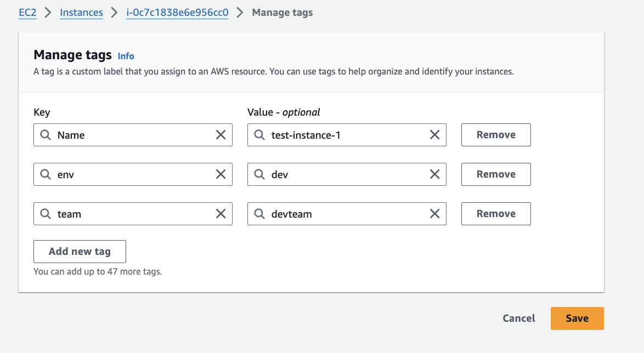Remove the env tag row
Image resolution: width=644 pixels, height=353 pixels.
coord(495,174)
